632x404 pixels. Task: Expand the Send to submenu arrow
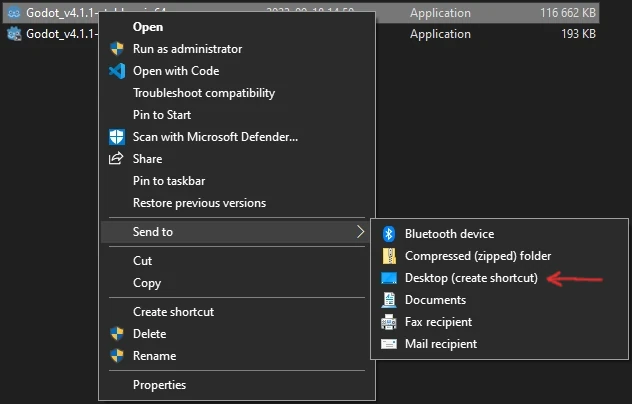point(359,232)
